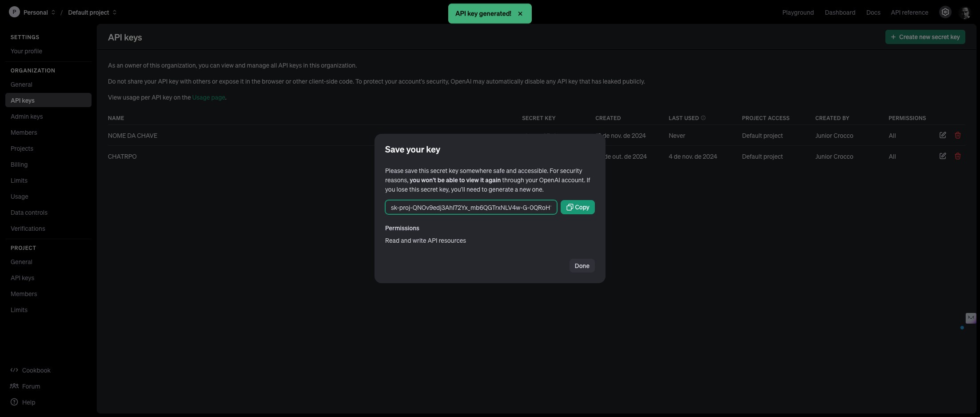Viewport: 980px width, 417px height.
Task: Delete the CHATRPO key
Action: pyautogui.click(x=958, y=156)
